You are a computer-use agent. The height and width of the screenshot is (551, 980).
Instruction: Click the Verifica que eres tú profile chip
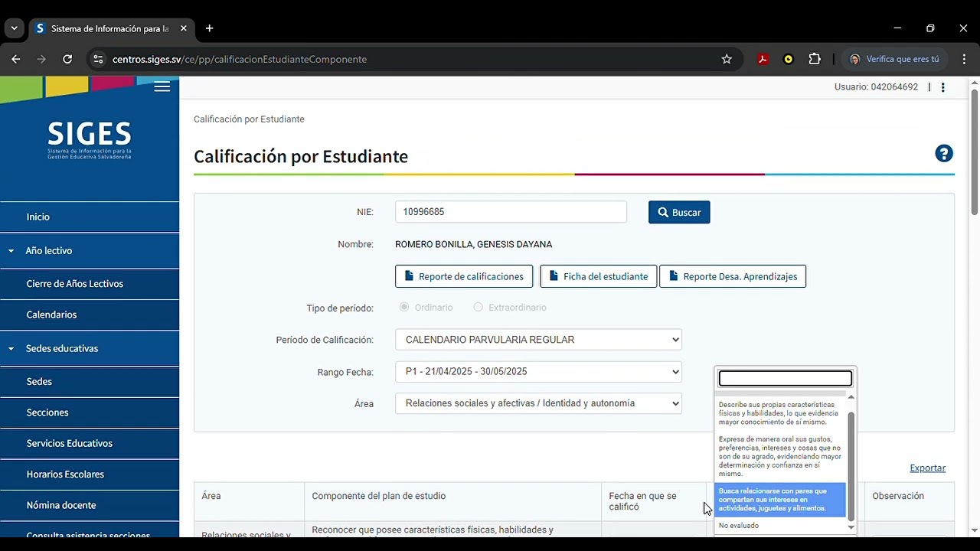point(895,59)
